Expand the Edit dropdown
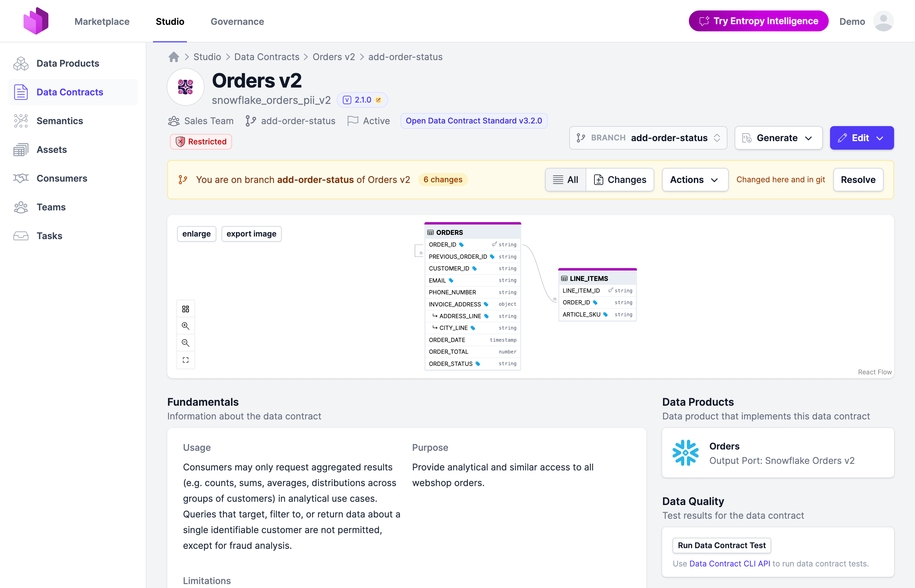The image size is (915, 588). [x=861, y=138]
